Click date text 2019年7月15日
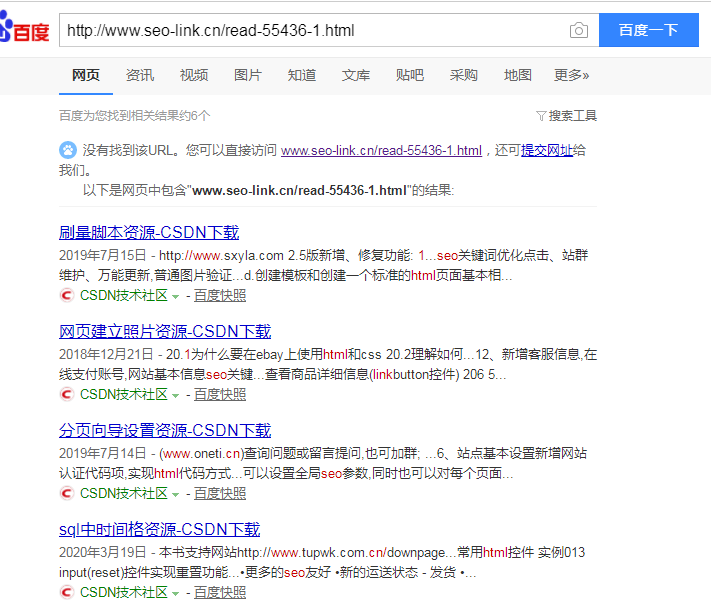This screenshot has height=608, width=711. (102, 255)
